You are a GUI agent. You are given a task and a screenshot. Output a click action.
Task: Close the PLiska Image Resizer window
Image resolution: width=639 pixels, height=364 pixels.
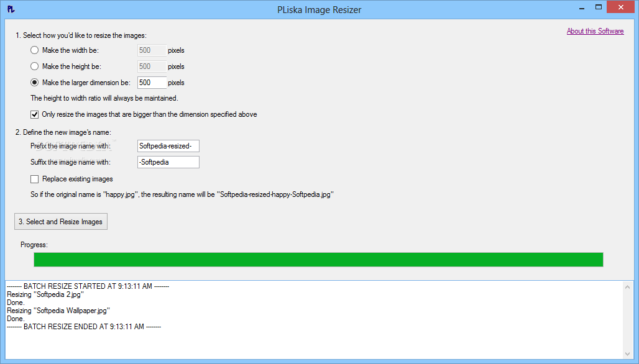[x=621, y=7]
